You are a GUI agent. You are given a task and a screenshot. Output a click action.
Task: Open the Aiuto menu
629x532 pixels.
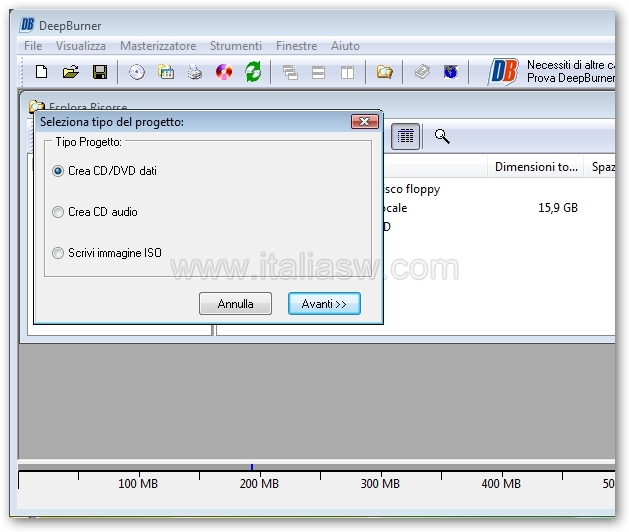click(x=345, y=46)
